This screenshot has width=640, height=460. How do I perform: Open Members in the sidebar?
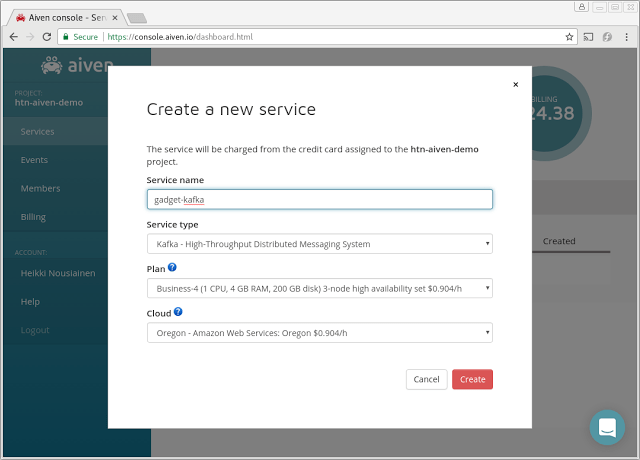pyautogui.click(x=56, y=189)
